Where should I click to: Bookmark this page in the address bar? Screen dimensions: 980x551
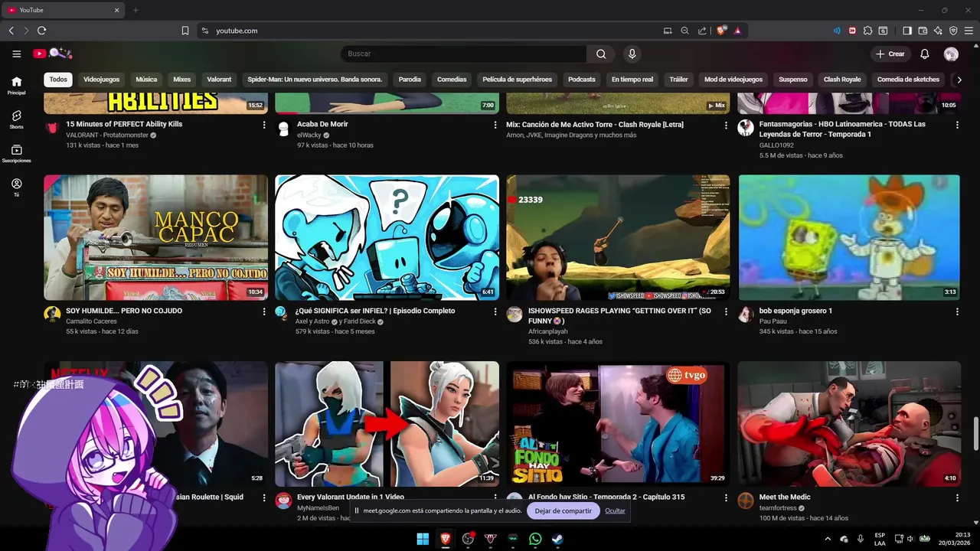[x=185, y=31]
